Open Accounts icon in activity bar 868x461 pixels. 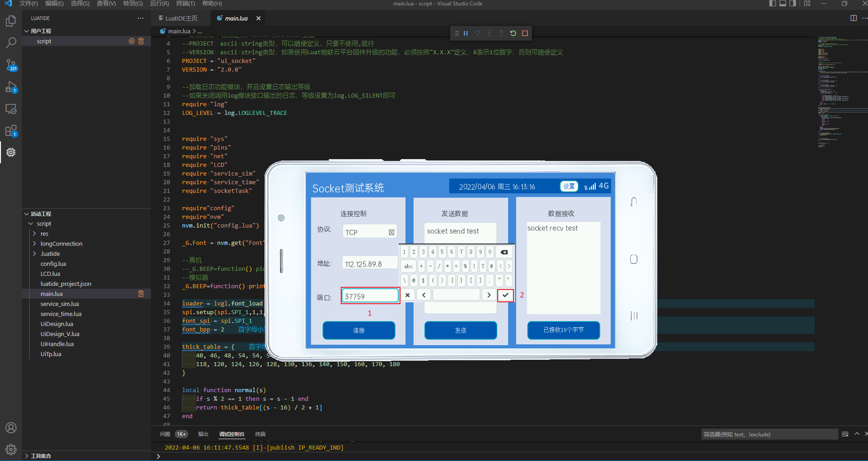coord(11,428)
